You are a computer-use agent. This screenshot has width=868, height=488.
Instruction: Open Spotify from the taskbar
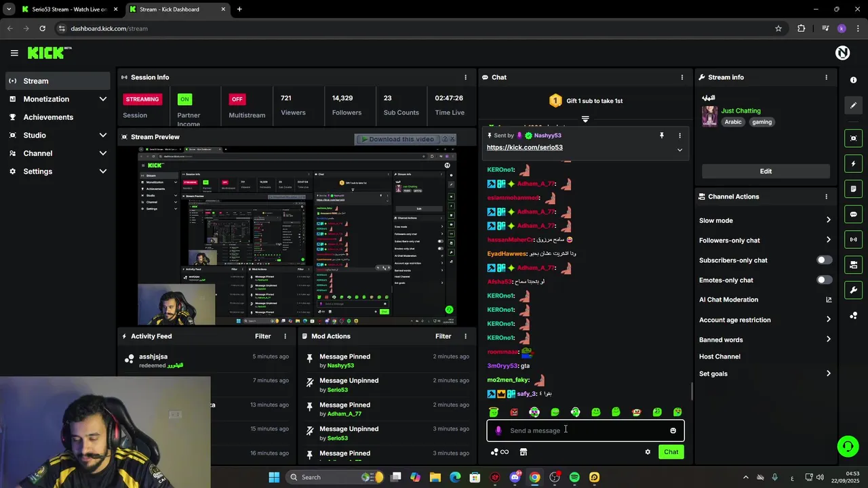coord(574,477)
